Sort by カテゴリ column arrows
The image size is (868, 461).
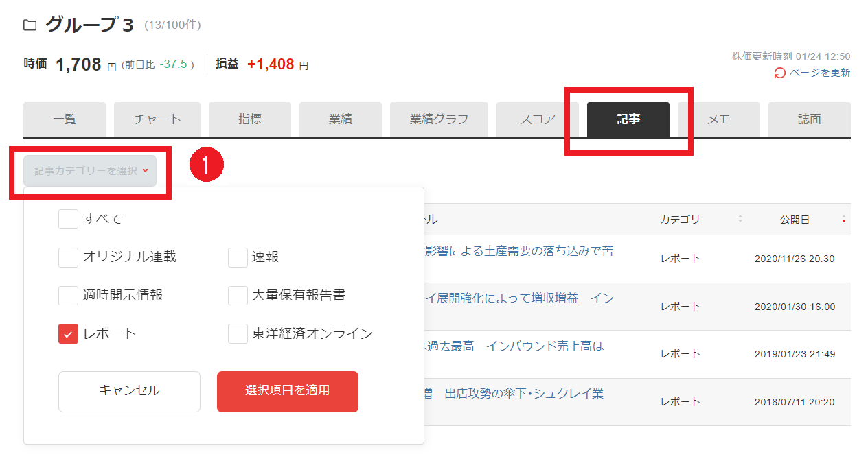pyautogui.click(x=740, y=220)
